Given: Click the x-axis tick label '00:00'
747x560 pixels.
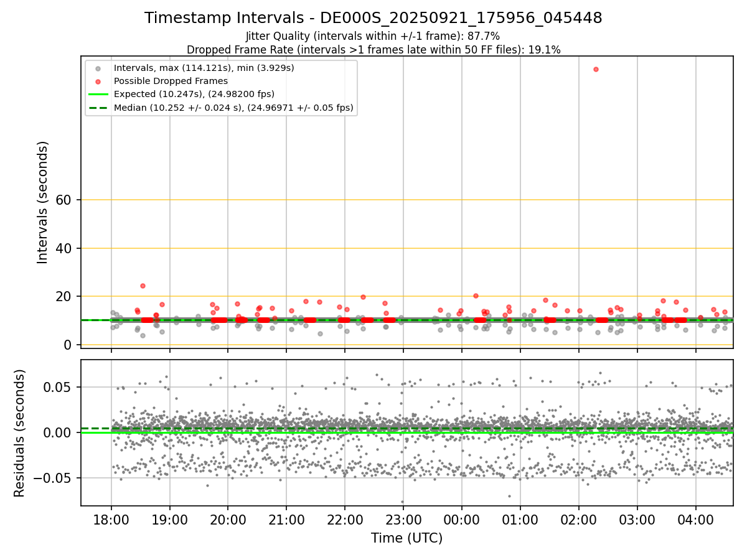Looking at the screenshot, I should coord(462,519).
